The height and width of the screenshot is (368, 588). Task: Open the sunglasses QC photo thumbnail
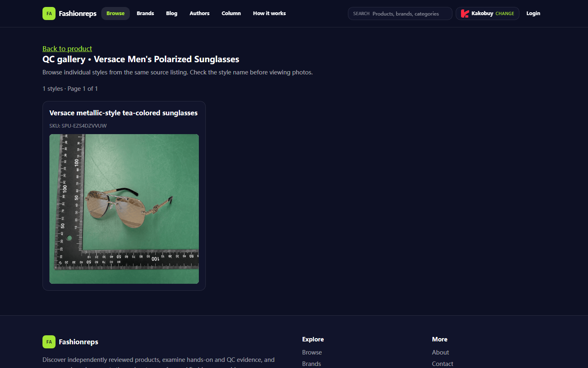(x=124, y=209)
